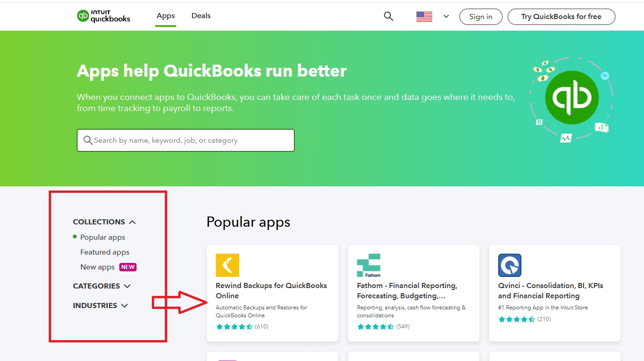The height and width of the screenshot is (361, 644).
Task: Expand the CATEGORIES section
Action: tap(102, 286)
